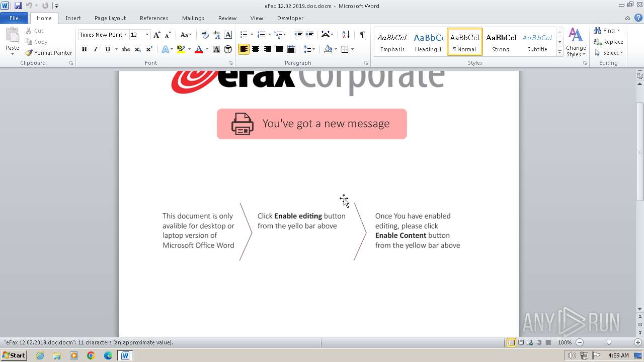644x362 pixels.
Task: Open Internet Explorer from the taskbar
Action: [x=40, y=355]
